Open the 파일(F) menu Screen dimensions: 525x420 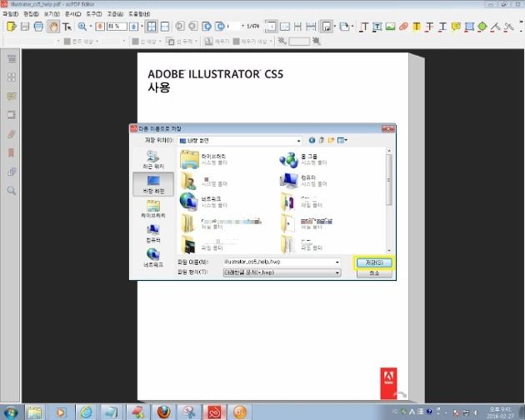point(10,14)
